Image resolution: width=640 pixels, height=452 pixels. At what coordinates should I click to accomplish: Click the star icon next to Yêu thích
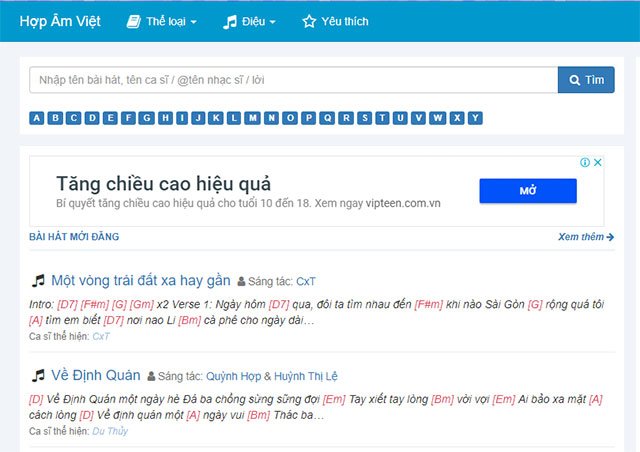click(x=309, y=21)
